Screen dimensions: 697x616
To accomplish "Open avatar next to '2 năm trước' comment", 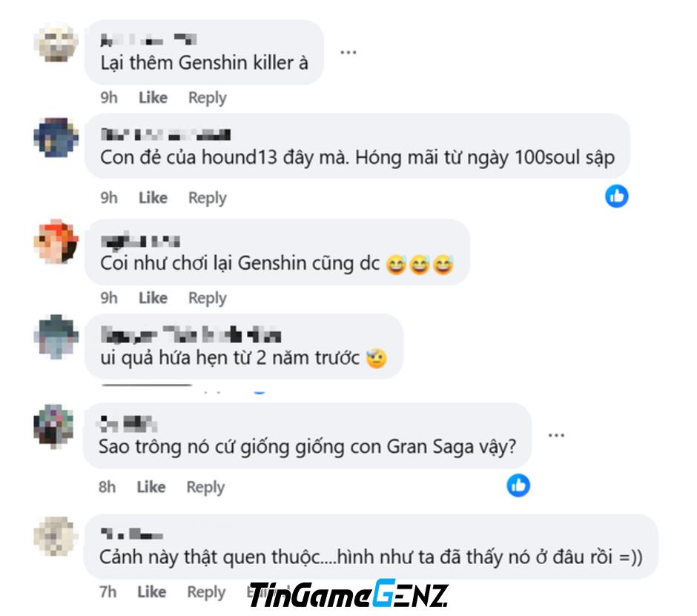I will 56,337.
